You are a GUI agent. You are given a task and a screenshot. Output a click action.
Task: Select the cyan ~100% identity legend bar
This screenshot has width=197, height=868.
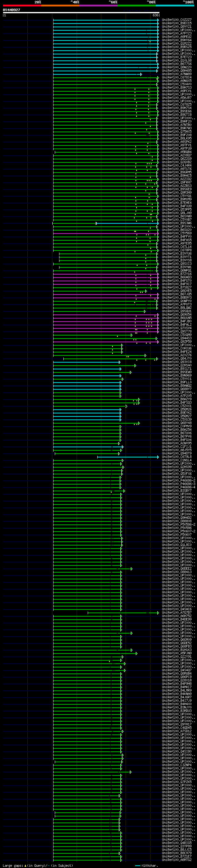pos(175,6)
